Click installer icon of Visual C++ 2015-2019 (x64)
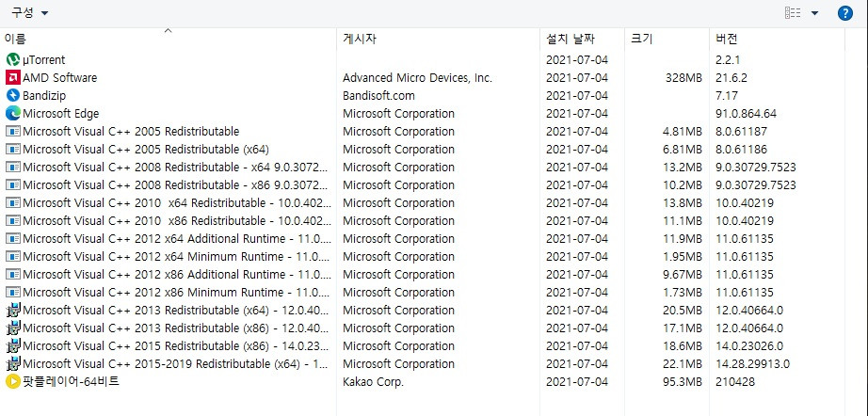This screenshot has width=868, height=416. pos(13,364)
